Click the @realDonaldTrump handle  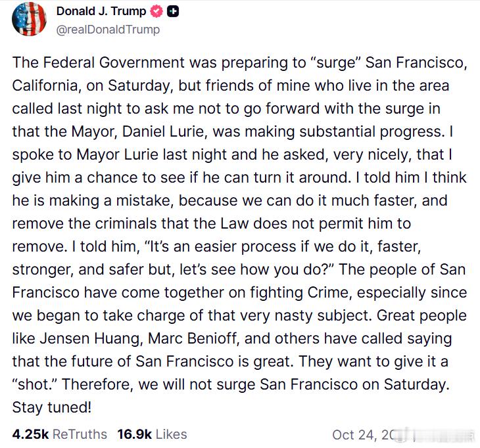[108, 30]
